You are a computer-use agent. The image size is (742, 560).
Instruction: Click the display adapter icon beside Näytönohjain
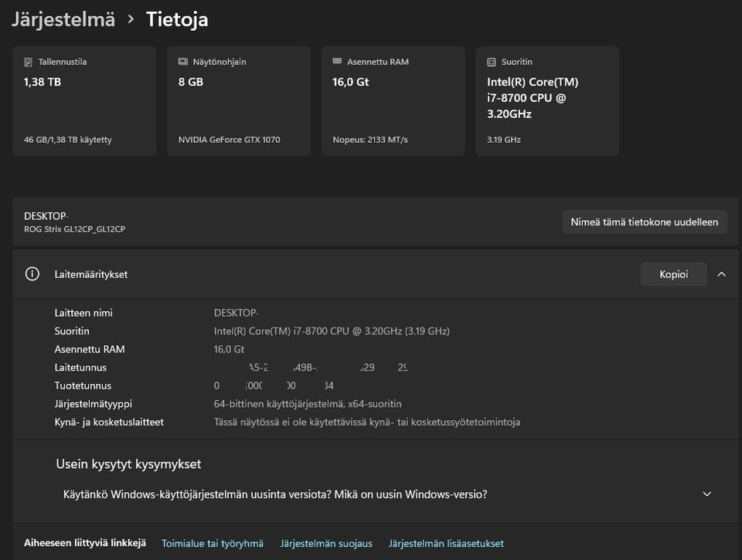[x=183, y=62]
